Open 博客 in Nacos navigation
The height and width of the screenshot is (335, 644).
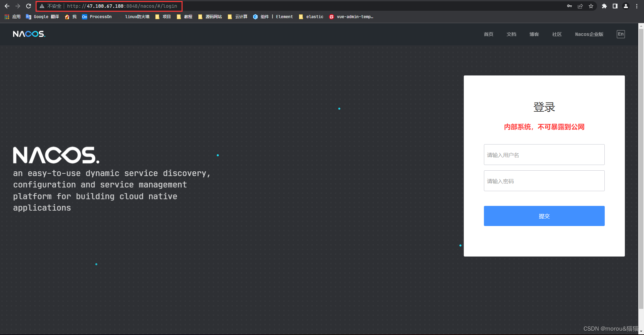[534, 34]
